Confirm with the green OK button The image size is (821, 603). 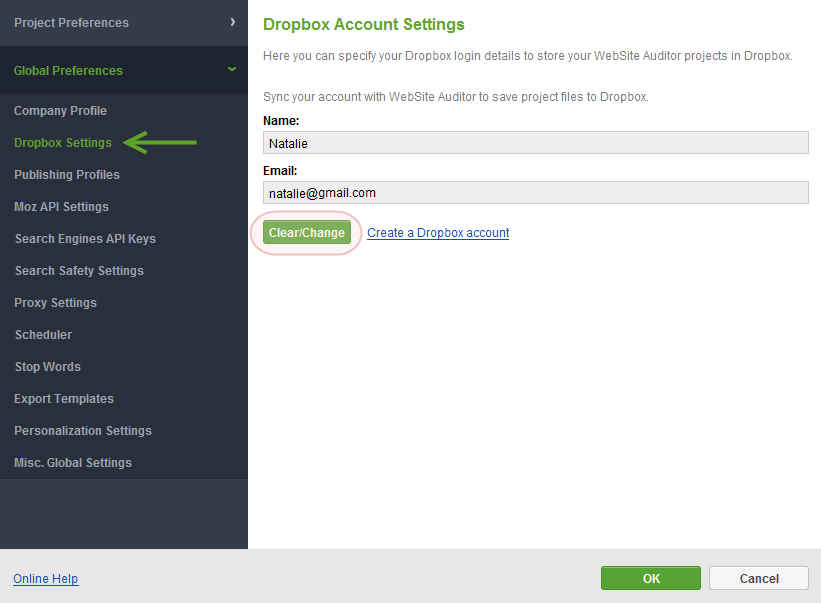pos(651,578)
